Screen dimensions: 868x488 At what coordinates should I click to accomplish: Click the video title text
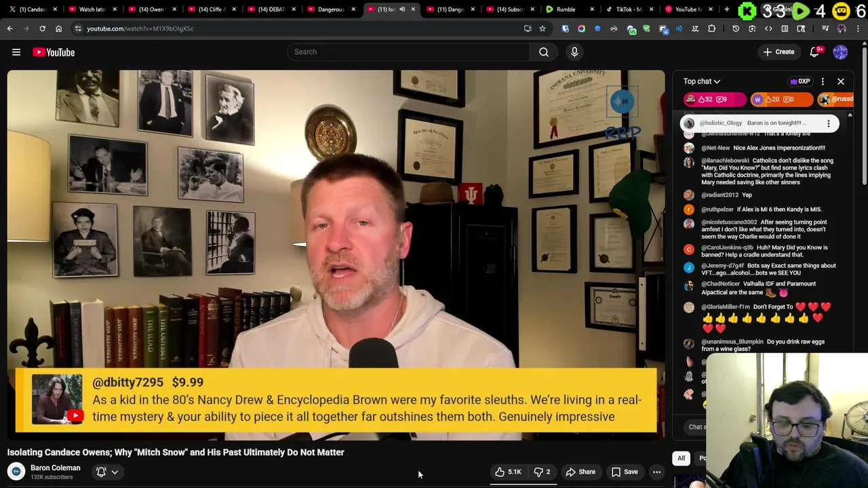[x=176, y=452]
